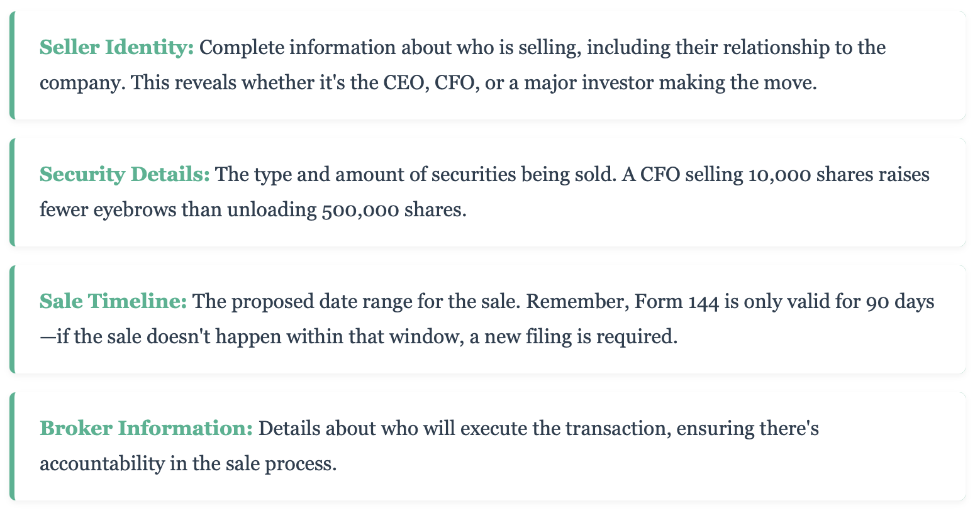This screenshot has height=513, width=980.
Task: Click the word 'CEO' in first card
Action: point(406,83)
